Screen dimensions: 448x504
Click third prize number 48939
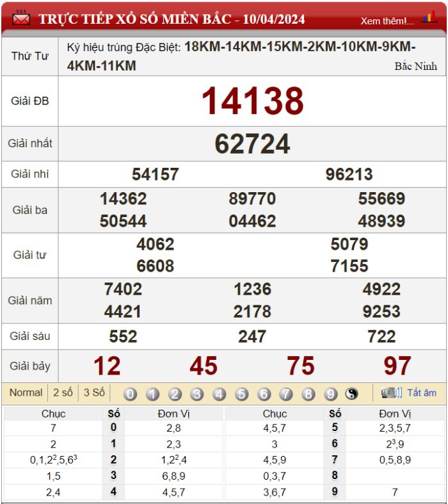click(x=381, y=221)
